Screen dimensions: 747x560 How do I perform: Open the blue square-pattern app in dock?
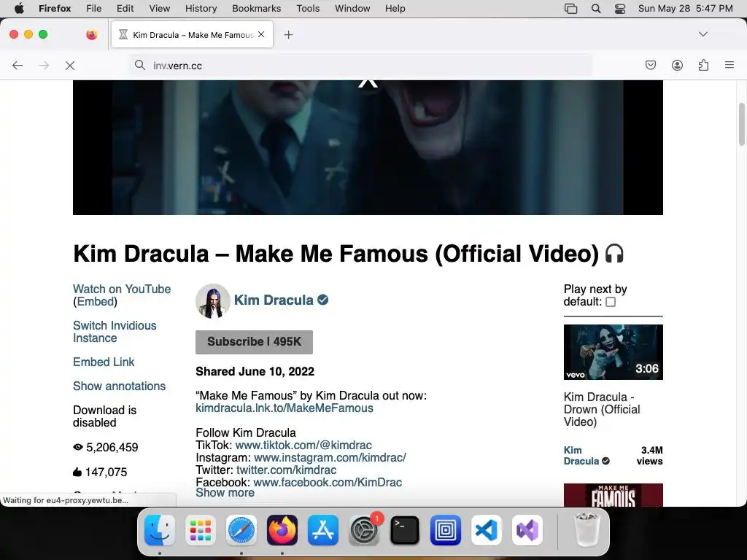click(x=446, y=530)
